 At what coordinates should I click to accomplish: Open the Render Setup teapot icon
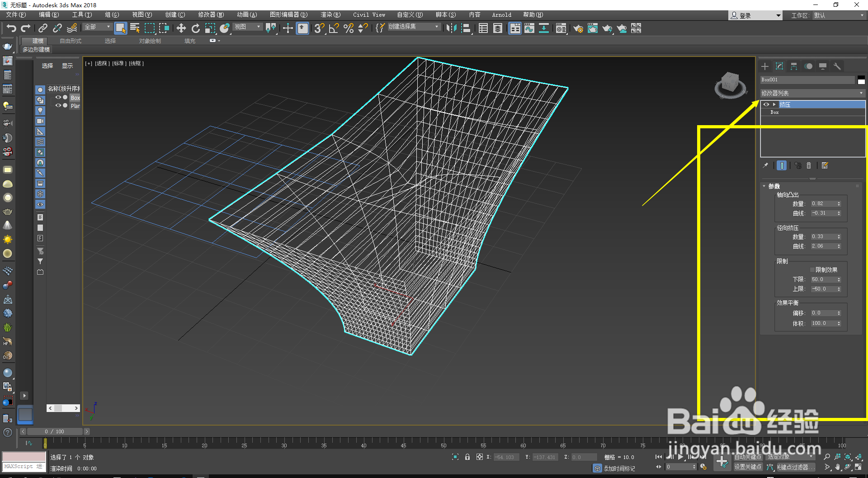click(578, 28)
